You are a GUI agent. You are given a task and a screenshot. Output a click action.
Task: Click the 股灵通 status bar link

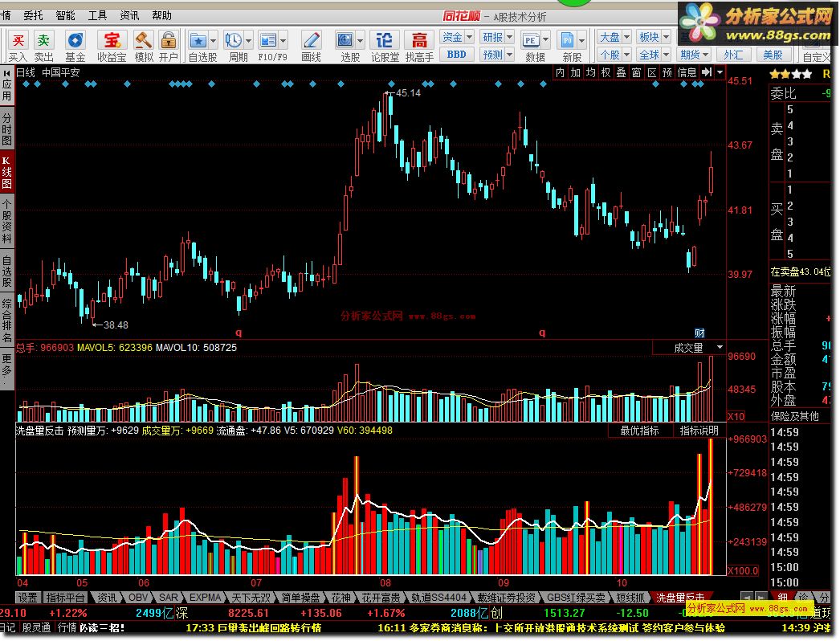[x=36, y=627]
